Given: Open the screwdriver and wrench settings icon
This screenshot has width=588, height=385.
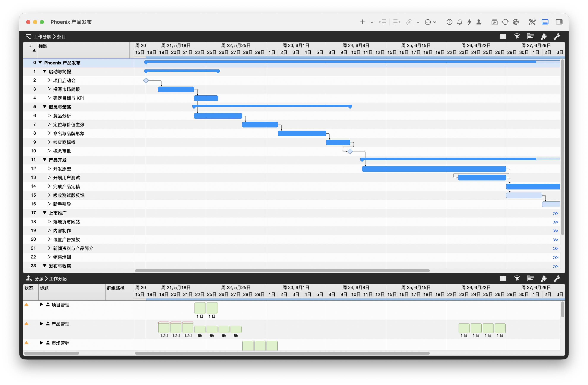Looking at the screenshot, I should (532, 22).
